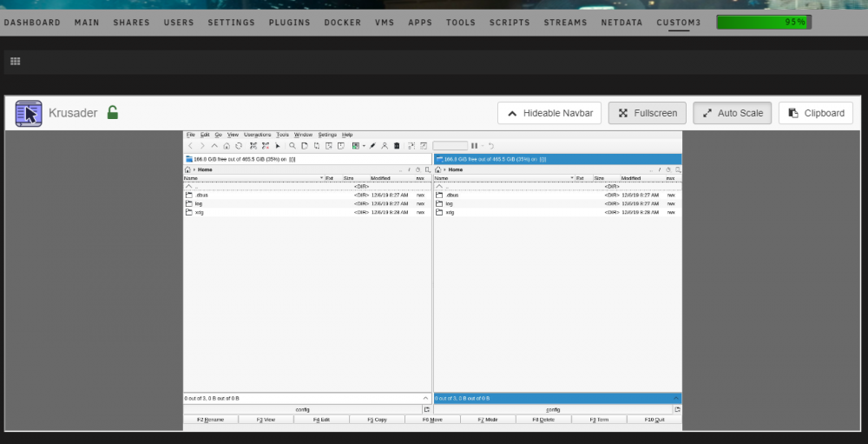The image size is (868, 444).
Task: Select xdg folder in left panel
Action: (307, 212)
